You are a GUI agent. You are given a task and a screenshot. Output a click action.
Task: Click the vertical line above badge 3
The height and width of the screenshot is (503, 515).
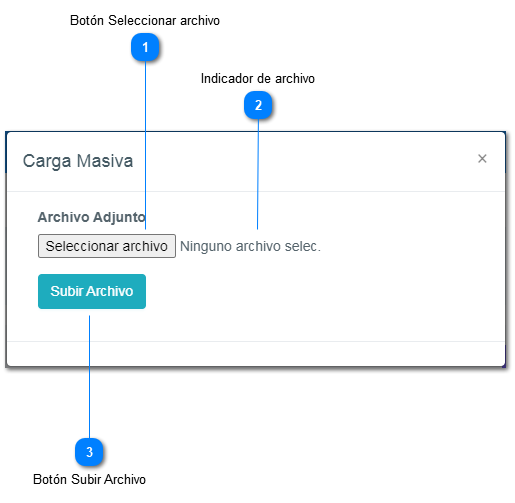(89, 377)
